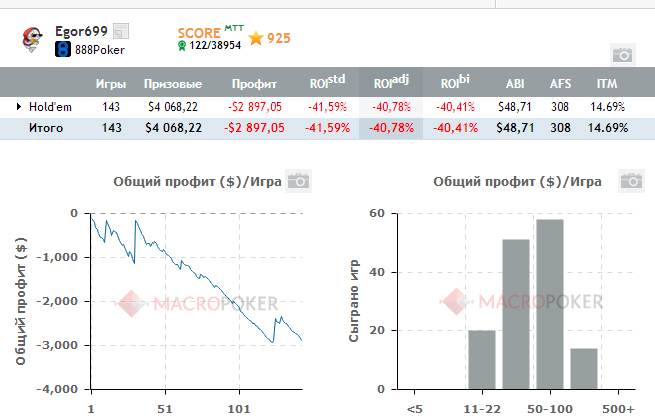655x420 pixels.
Task: Take a snapshot of the stats table
Action: 622,54
